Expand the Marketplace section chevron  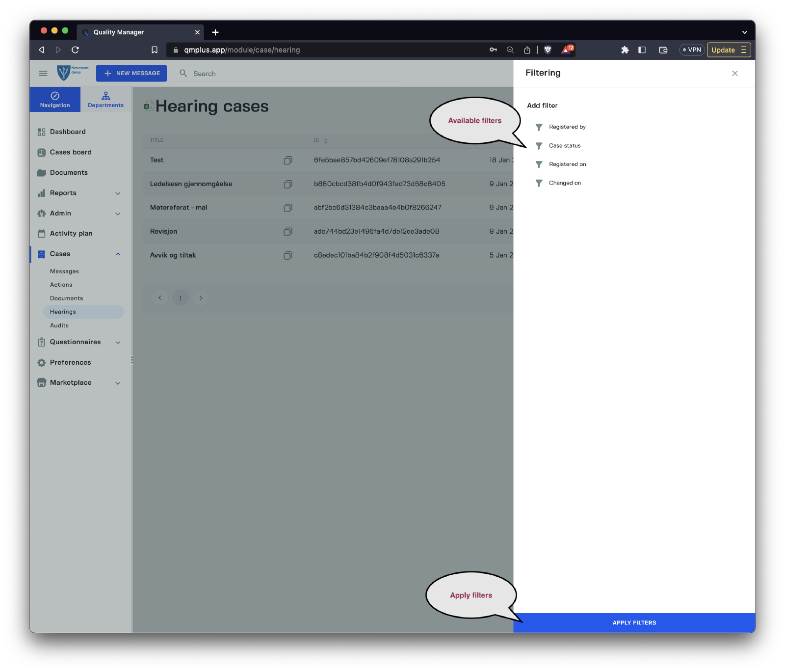[x=118, y=383]
